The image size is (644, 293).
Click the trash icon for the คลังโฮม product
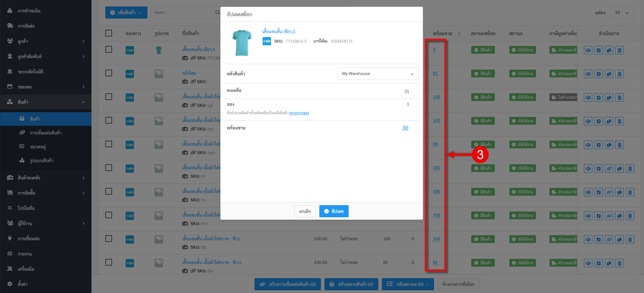[x=619, y=74]
